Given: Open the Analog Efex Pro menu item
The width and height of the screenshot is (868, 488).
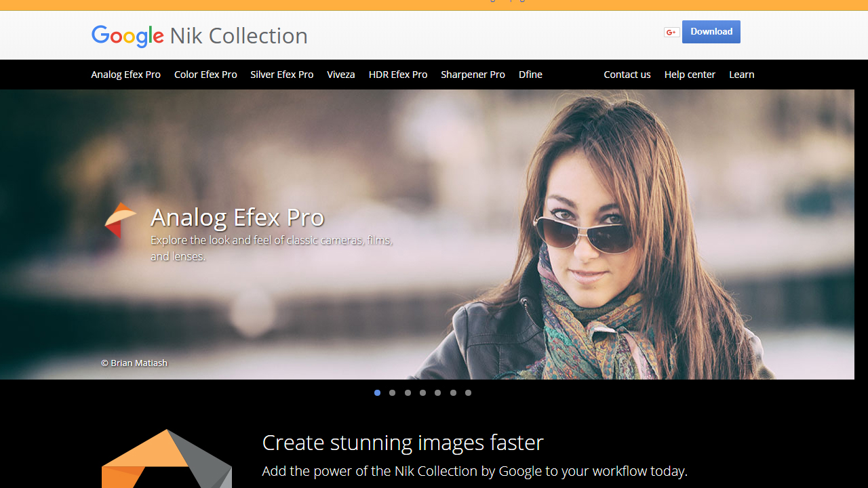Looking at the screenshot, I should tap(126, 75).
